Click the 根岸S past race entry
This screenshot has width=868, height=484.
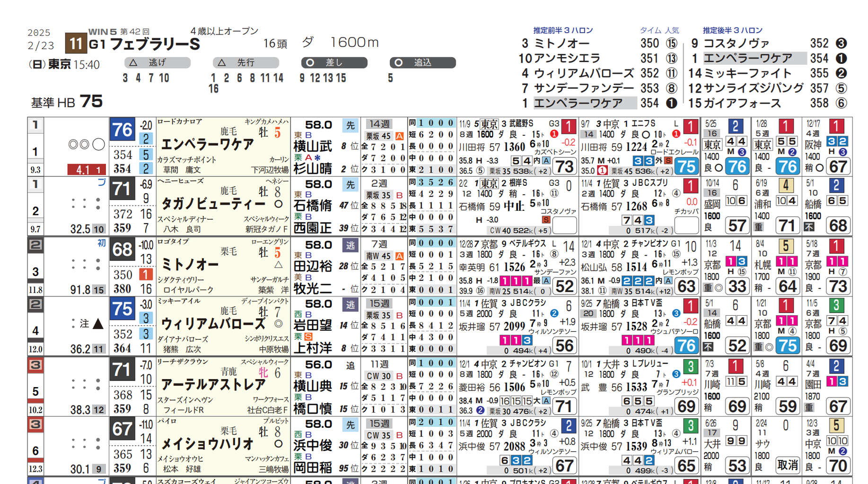517,206
